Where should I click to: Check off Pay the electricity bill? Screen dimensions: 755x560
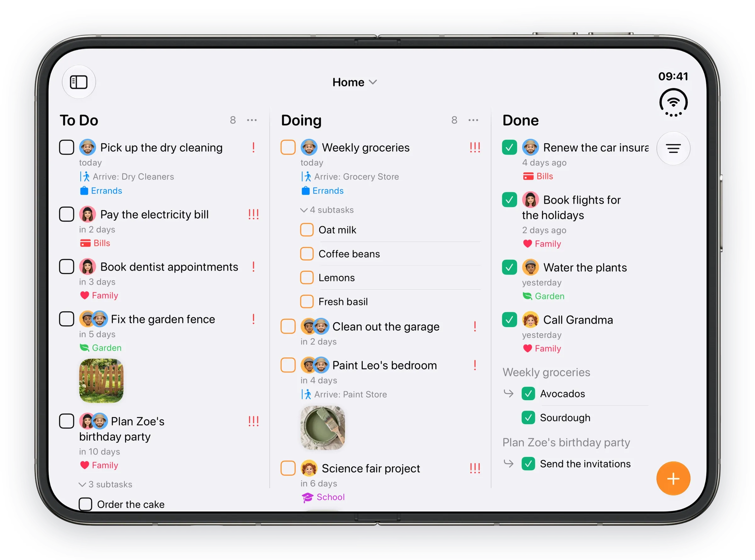(66, 214)
